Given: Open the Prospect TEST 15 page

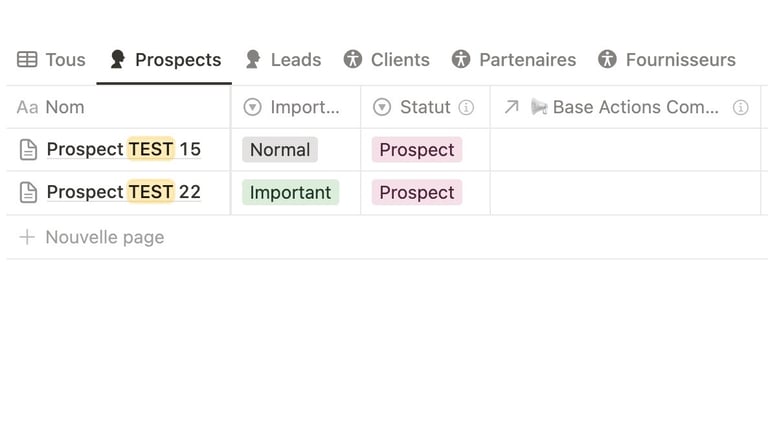Looking at the screenshot, I should 123,149.
